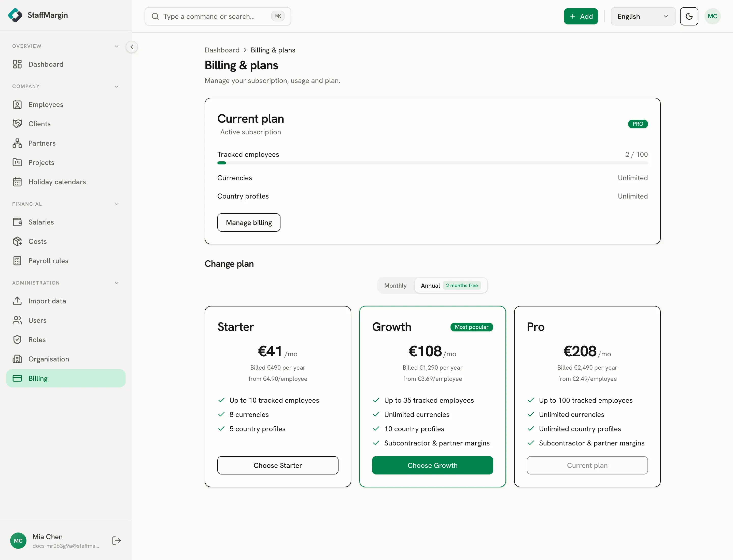Switch billing period to Monthly
The height and width of the screenshot is (560, 733).
coord(395,286)
